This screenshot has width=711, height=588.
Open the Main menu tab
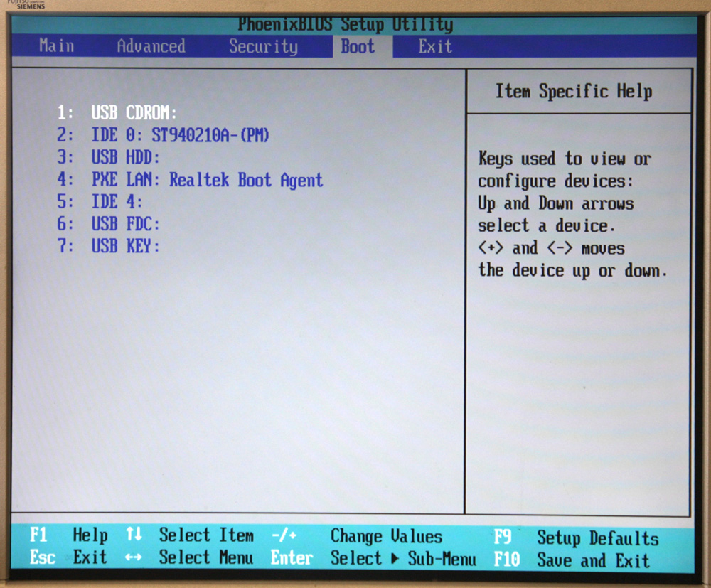(x=56, y=46)
